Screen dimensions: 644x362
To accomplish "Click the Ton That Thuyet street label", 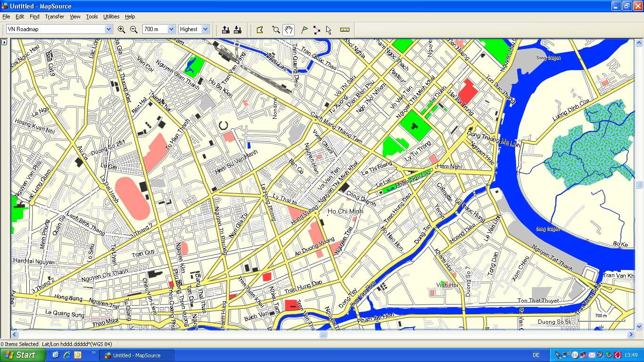I will pyautogui.click(x=538, y=300).
